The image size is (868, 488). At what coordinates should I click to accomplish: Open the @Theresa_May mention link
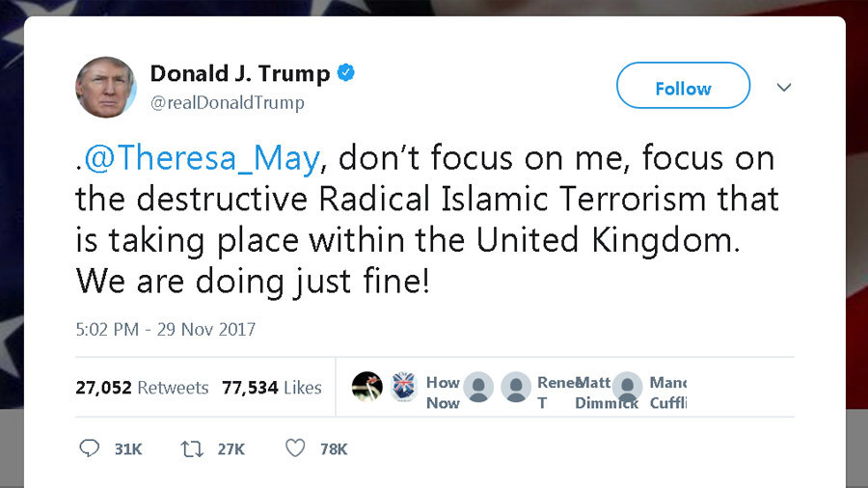(202, 157)
